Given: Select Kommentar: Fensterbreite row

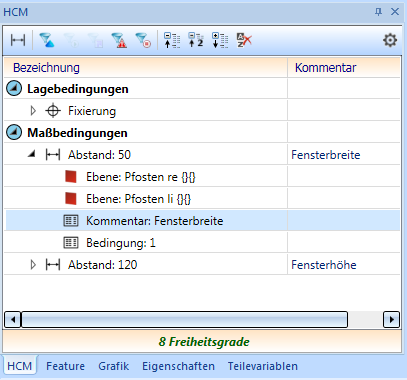Looking at the screenshot, I should (x=202, y=221).
